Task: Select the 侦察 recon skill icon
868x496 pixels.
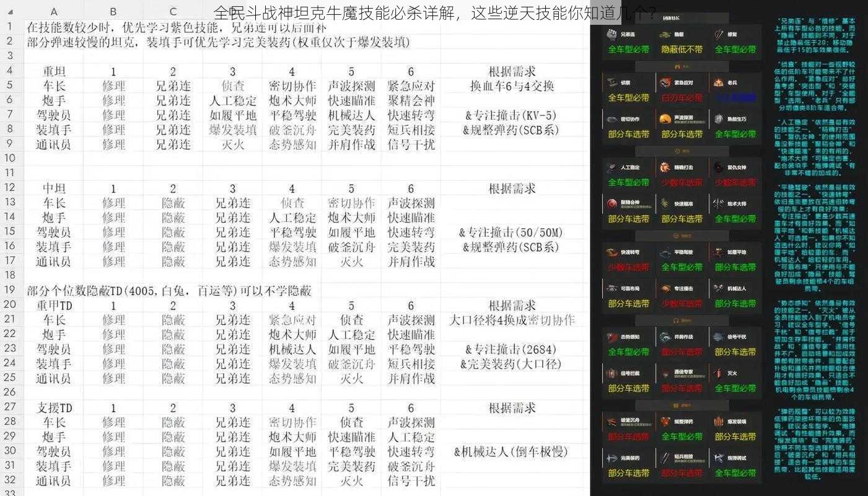Action: 612,83
